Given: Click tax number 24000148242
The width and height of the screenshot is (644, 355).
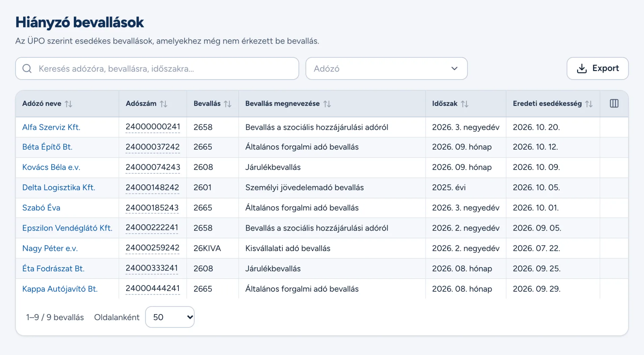Looking at the screenshot, I should pyautogui.click(x=152, y=187).
